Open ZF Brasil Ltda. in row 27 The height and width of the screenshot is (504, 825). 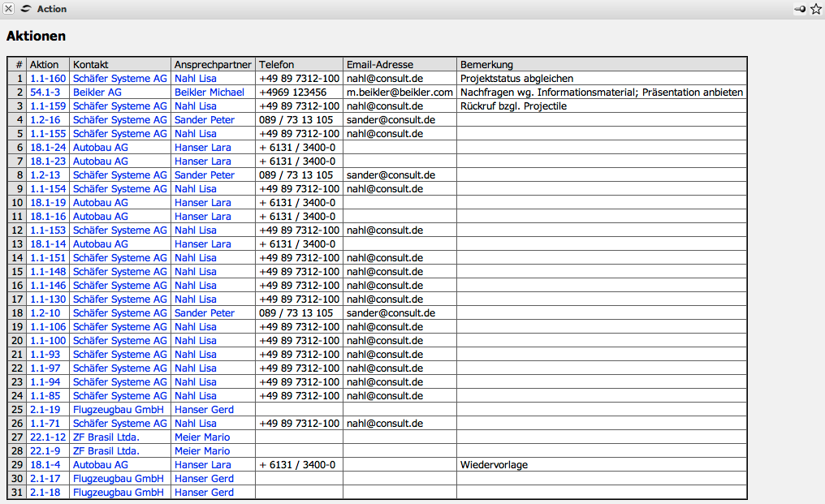pos(106,437)
